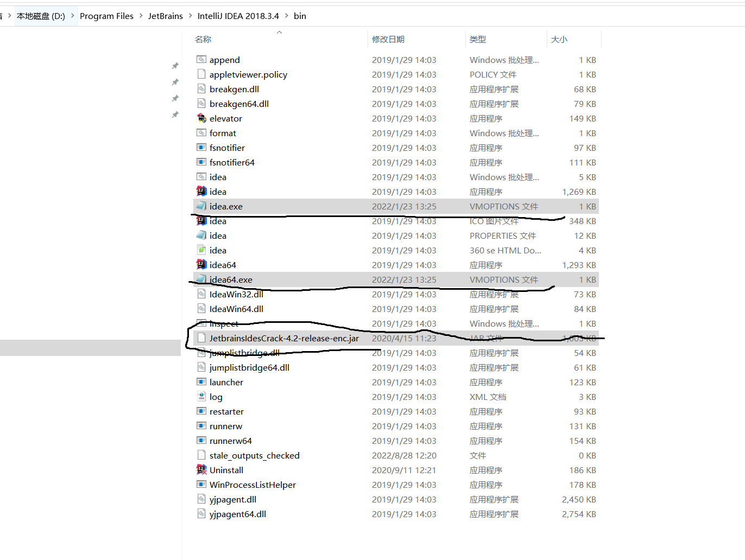This screenshot has width=745, height=560.
Task: Click the format batch file icon
Action: coord(201,133)
